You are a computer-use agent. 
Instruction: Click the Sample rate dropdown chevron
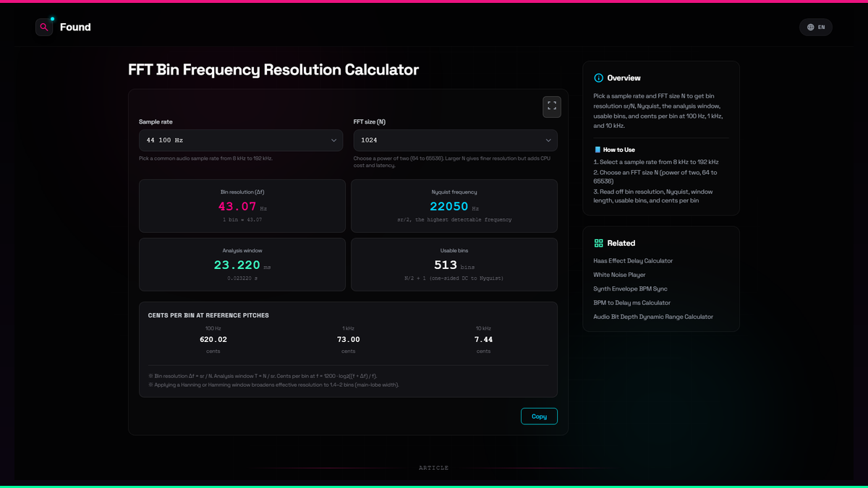[333, 140]
